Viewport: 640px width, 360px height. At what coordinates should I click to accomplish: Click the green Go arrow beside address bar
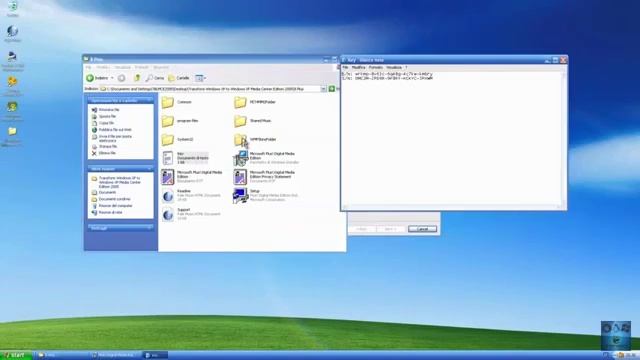(332, 89)
